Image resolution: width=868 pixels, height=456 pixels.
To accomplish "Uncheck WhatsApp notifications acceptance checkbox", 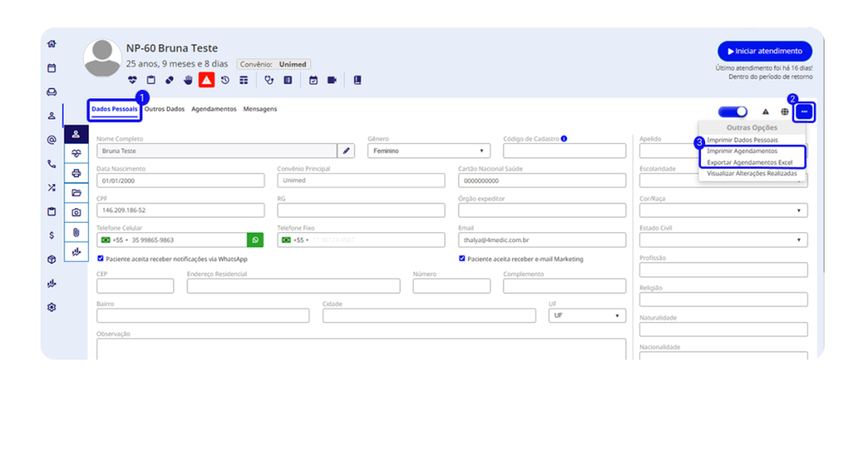I will click(x=100, y=259).
